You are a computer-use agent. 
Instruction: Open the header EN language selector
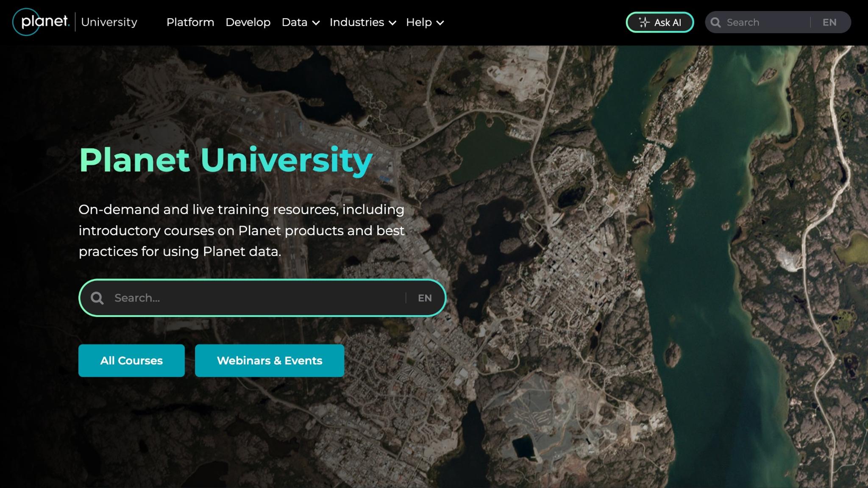(829, 22)
